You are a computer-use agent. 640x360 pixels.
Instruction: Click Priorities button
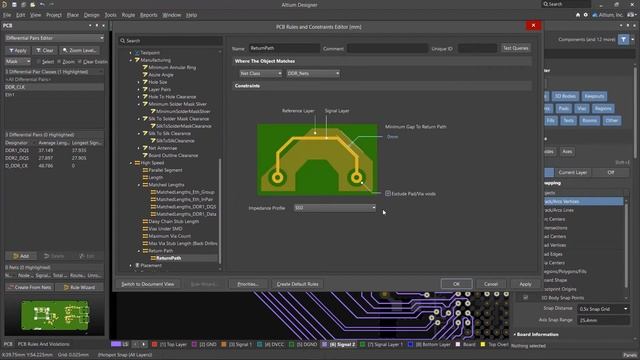248,284
